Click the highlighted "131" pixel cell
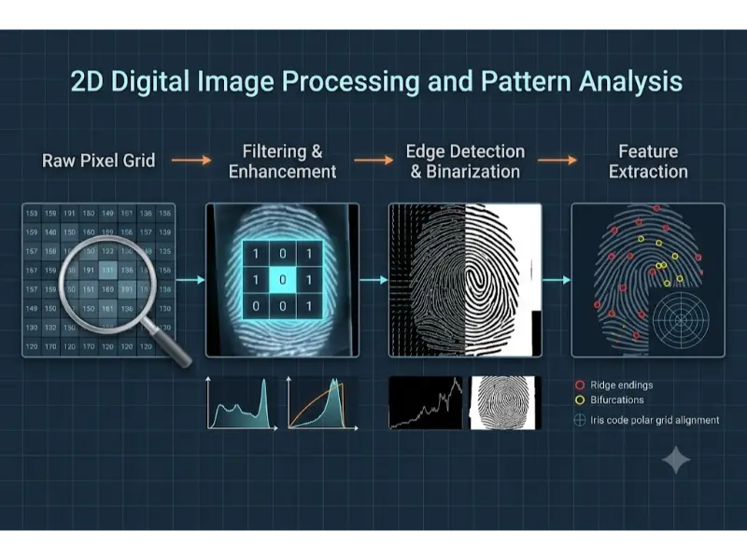Image resolution: width=747 pixels, height=560 pixels. [x=108, y=270]
